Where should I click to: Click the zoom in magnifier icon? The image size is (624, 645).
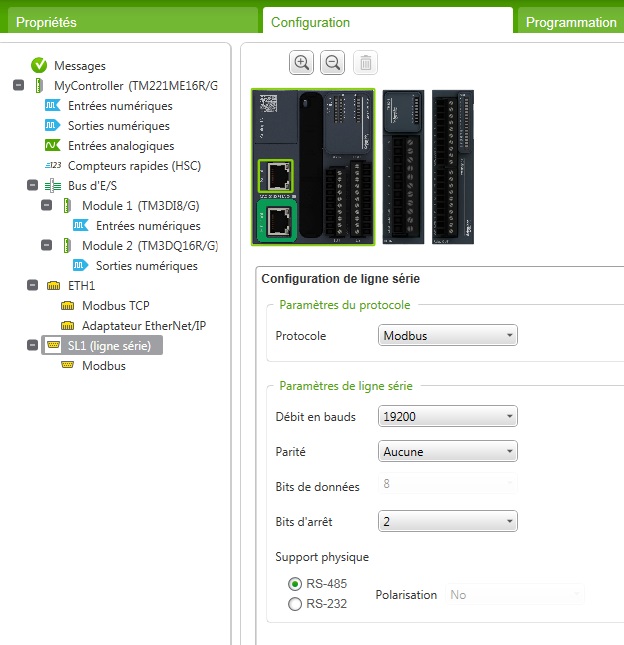point(301,62)
